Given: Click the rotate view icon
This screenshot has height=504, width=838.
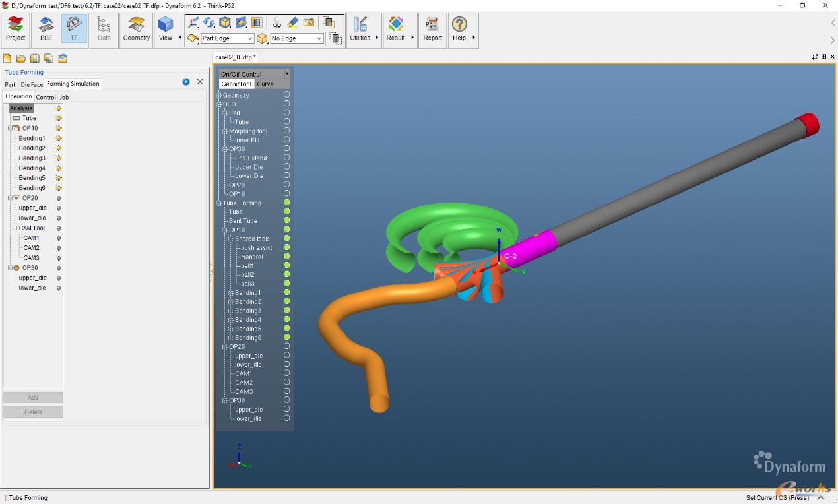Looking at the screenshot, I should tap(209, 22).
